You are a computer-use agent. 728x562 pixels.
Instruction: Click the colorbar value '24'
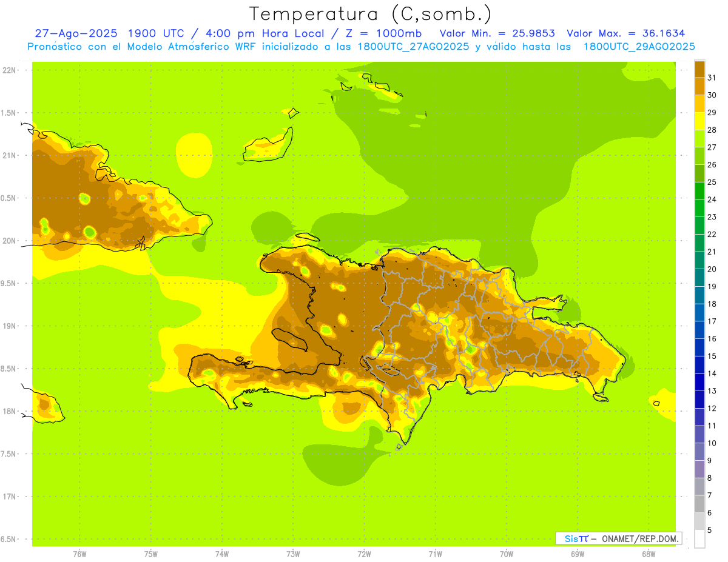[x=712, y=199]
